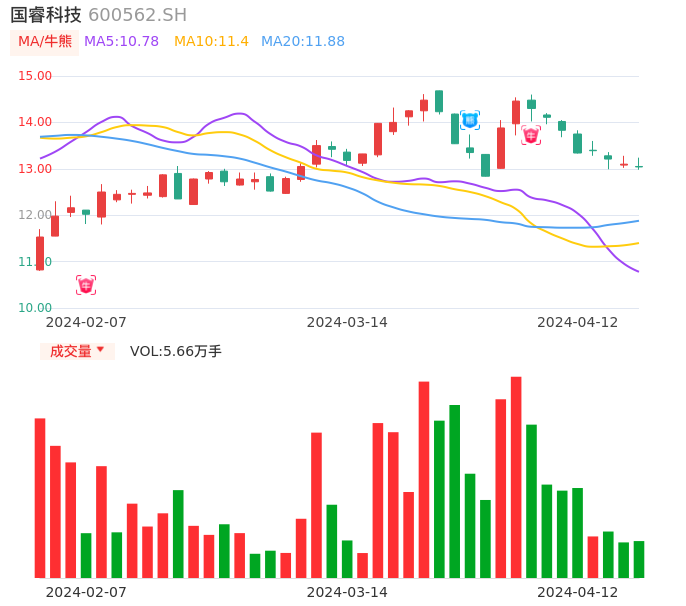Click the bull marker icon below the February candles
Image resolution: width=686 pixels, height=606 pixels.
tap(86, 285)
